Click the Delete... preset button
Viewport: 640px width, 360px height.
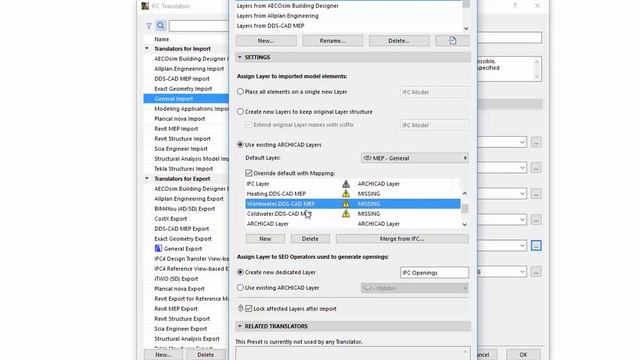coord(399,41)
